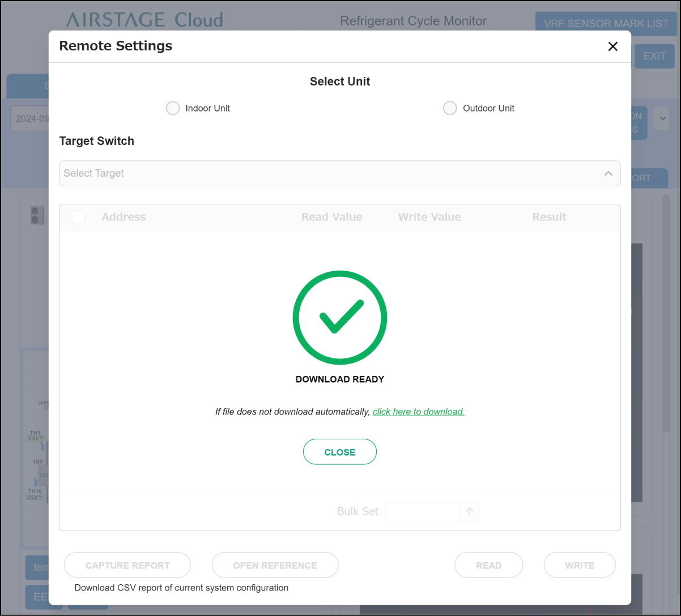Select the Indoor Unit radio button

click(x=173, y=108)
